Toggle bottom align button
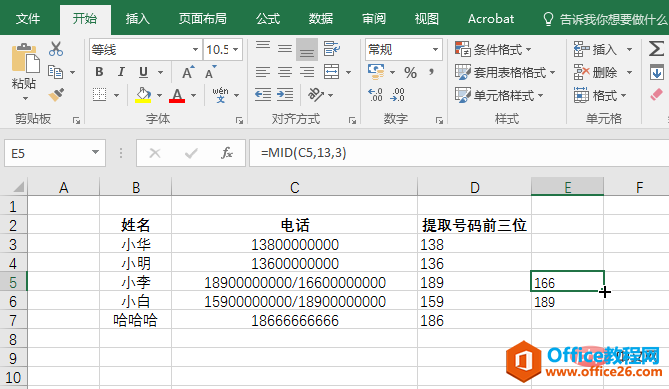The width and height of the screenshot is (669, 389). pyautogui.click(x=307, y=49)
